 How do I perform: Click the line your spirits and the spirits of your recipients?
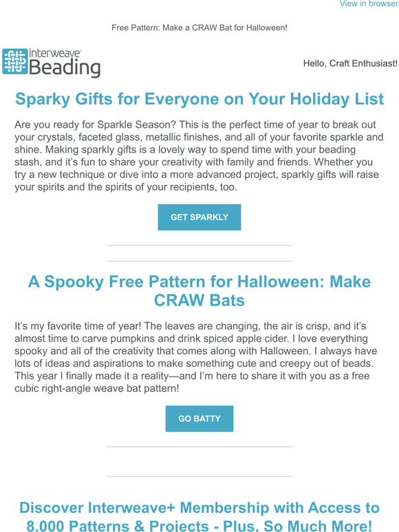[126, 187]
